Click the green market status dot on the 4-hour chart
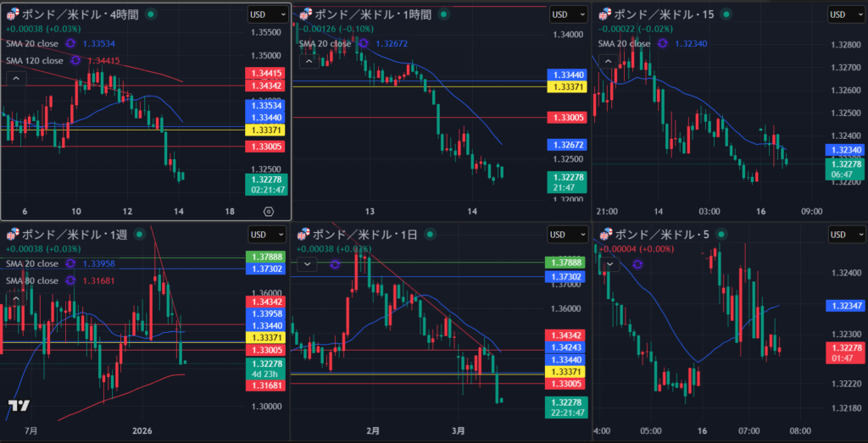This screenshot has width=868, height=443. pyautogui.click(x=150, y=14)
